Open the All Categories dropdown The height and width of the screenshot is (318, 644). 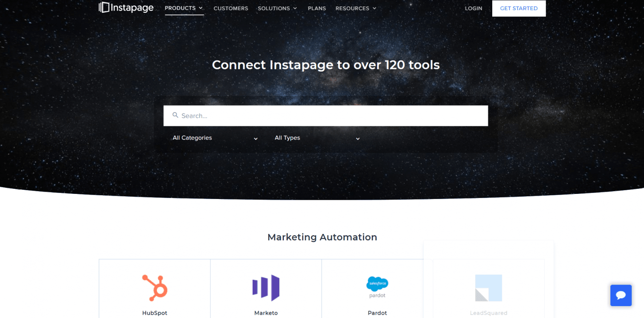(215, 138)
